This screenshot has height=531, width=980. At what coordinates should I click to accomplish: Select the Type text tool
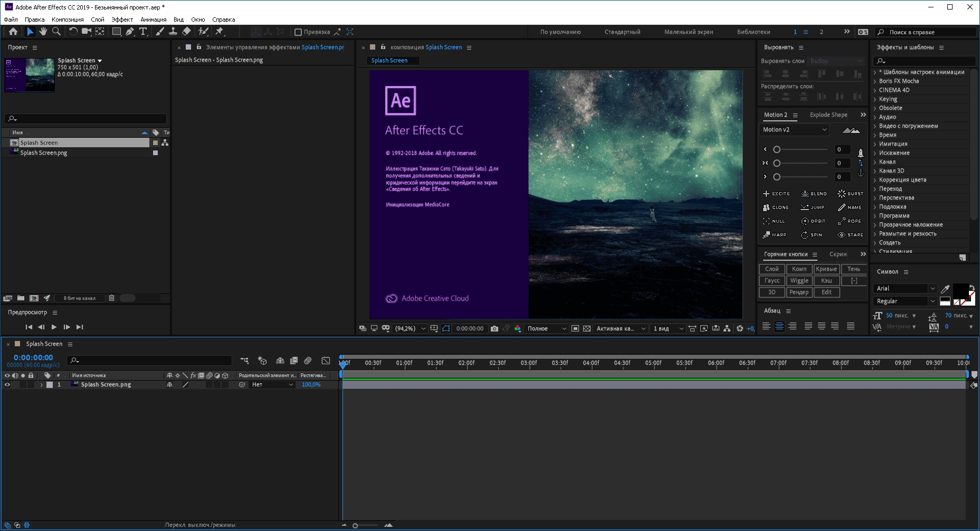[x=143, y=32]
